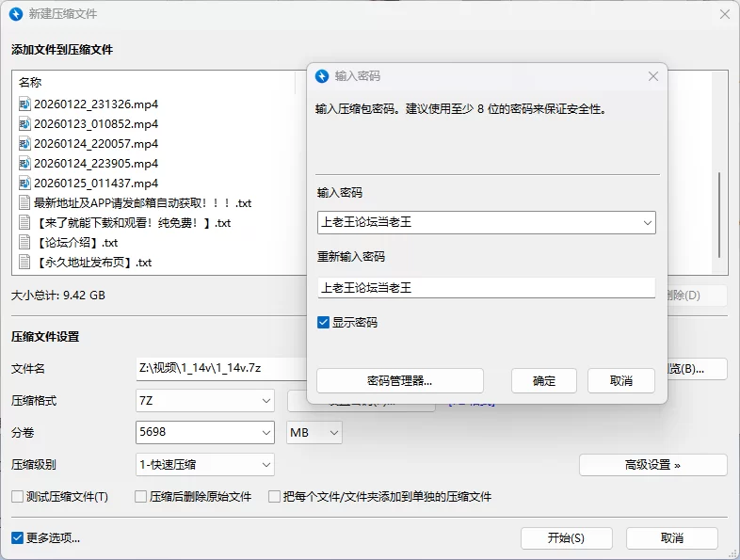Click text file icon for 【永久地址发布页】.txt
This screenshot has height=560, width=740.
coord(24,263)
